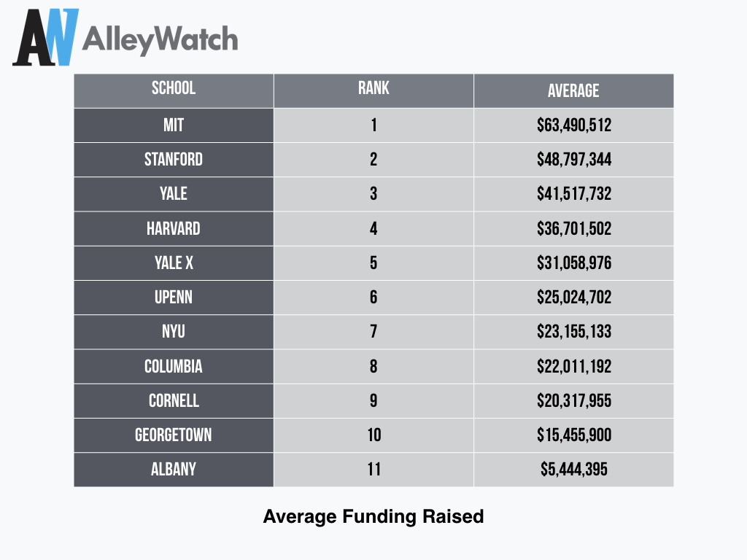Image resolution: width=747 pixels, height=560 pixels.
Task: Select the YALE X row label
Action: tap(174, 263)
